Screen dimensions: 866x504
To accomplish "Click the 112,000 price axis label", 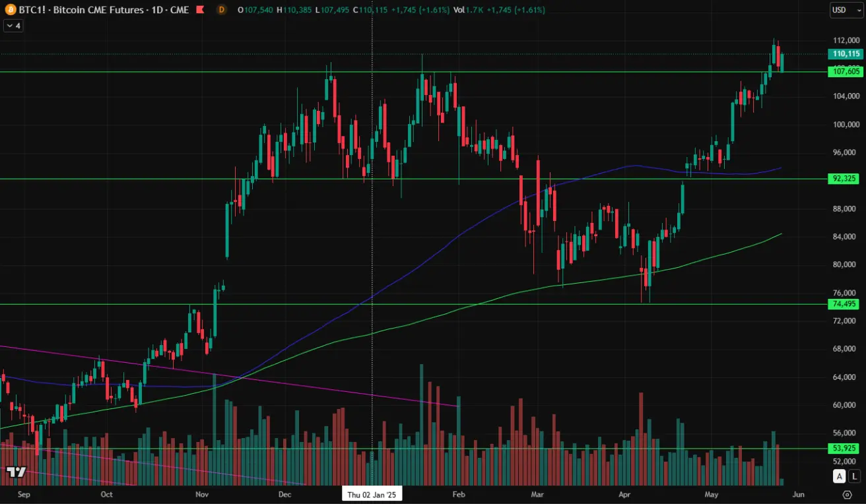I will [846, 40].
